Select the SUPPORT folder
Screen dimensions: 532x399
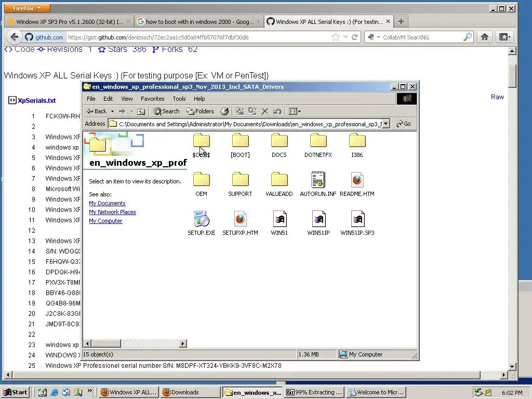coord(240,184)
